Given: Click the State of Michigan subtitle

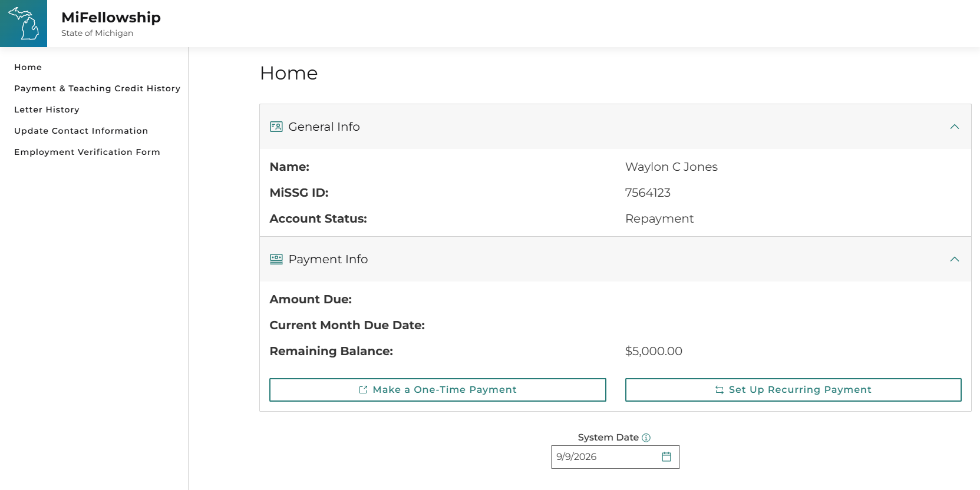Looking at the screenshot, I should tap(97, 33).
